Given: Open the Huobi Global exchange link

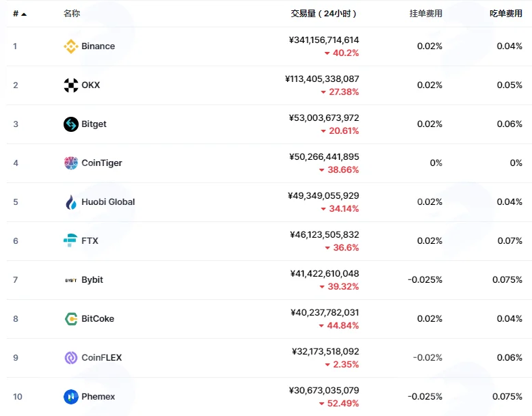Looking at the screenshot, I should [x=108, y=202].
